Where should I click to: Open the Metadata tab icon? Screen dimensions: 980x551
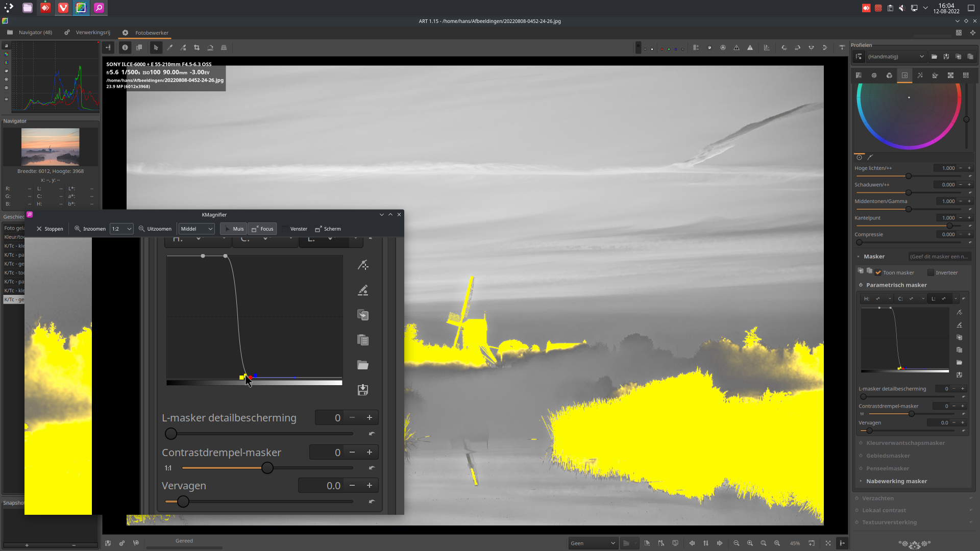[x=966, y=75]
